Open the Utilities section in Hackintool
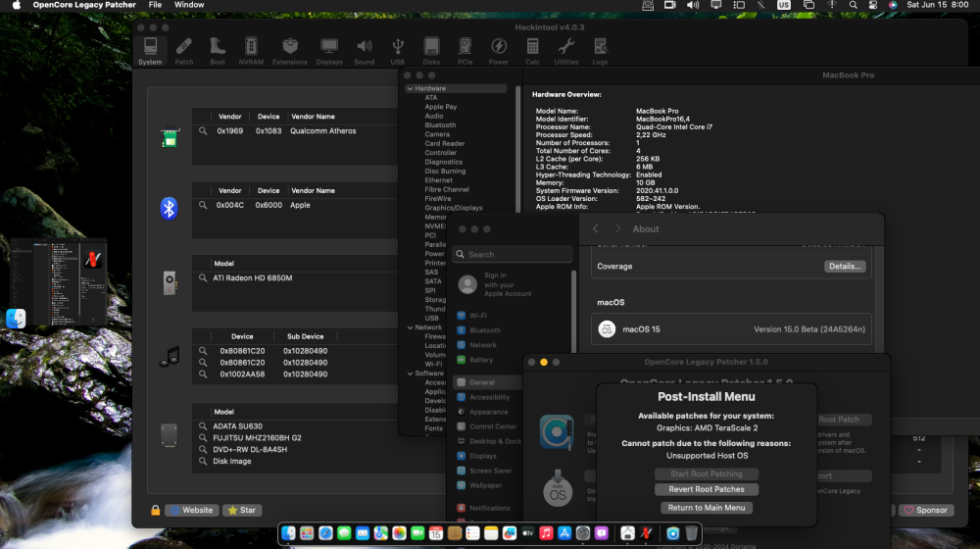The image size is (980, 549). (566, 51)
